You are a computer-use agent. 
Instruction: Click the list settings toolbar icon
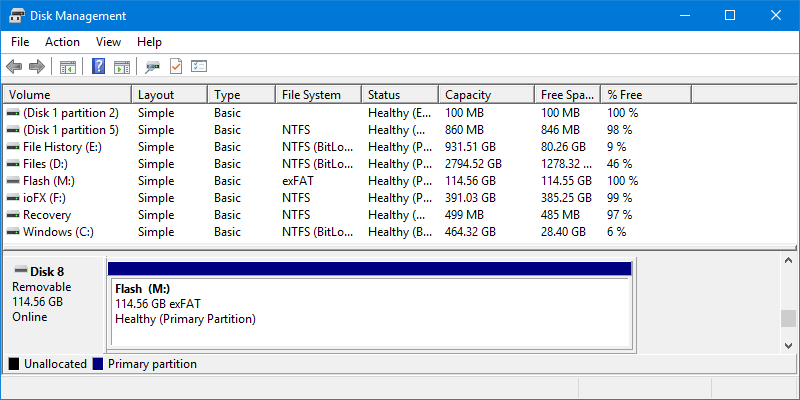199,67
